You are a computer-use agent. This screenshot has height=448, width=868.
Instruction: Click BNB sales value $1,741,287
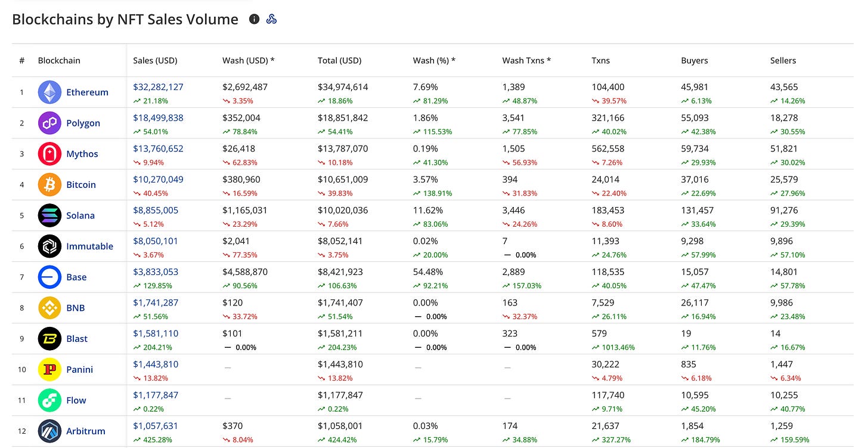(x=156, y=303)
